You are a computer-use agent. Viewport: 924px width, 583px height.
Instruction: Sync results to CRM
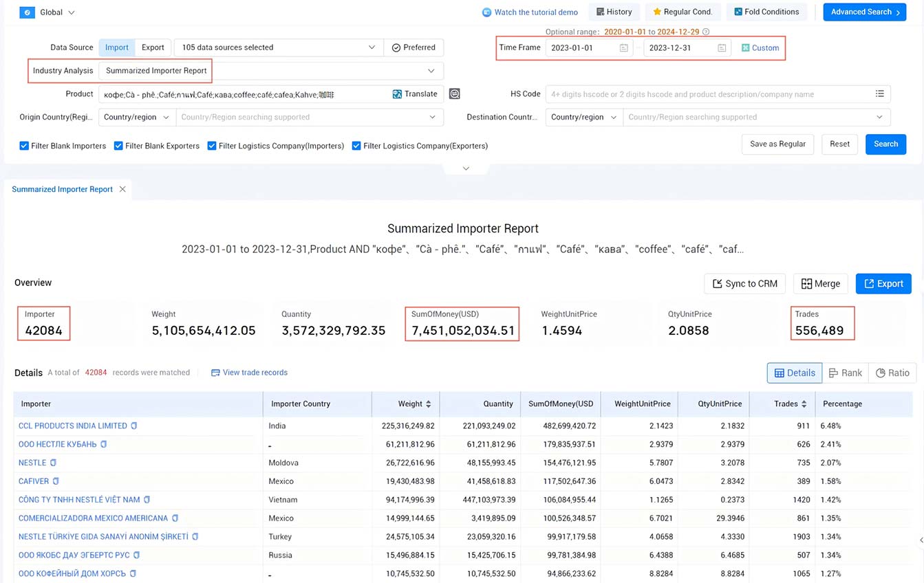(x=745, y=283)
